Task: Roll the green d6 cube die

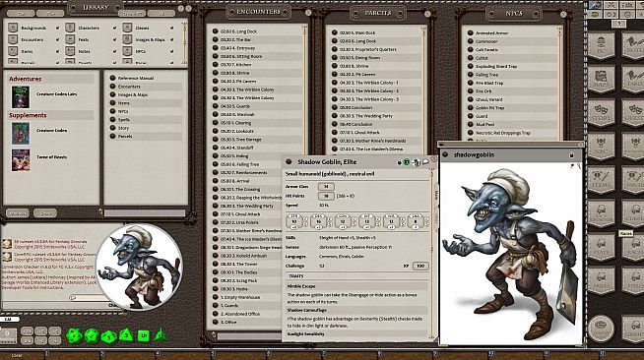Action: [x=143, y=336]
